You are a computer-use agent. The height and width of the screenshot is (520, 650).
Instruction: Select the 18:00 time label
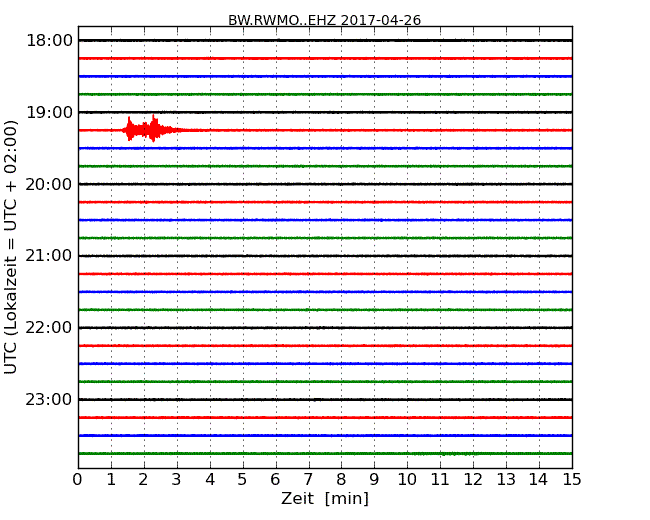tap(49, 41)
